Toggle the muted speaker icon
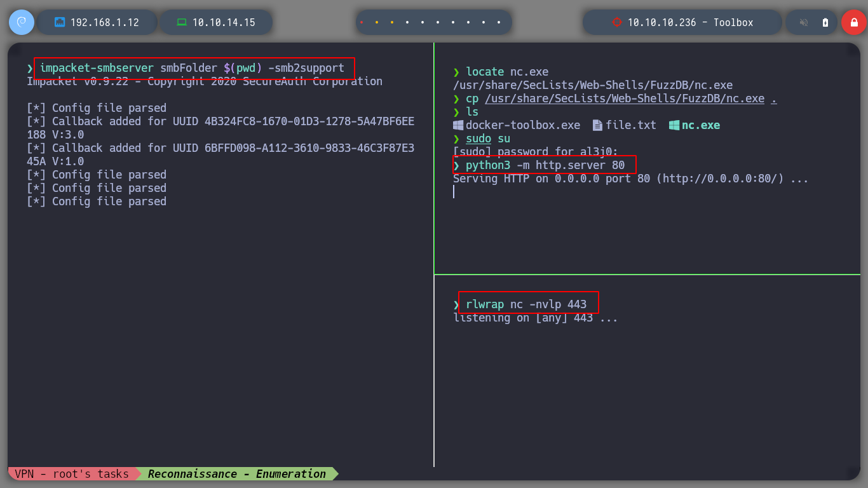The height and width of the screenshot is (488, 868). [804, 22]
